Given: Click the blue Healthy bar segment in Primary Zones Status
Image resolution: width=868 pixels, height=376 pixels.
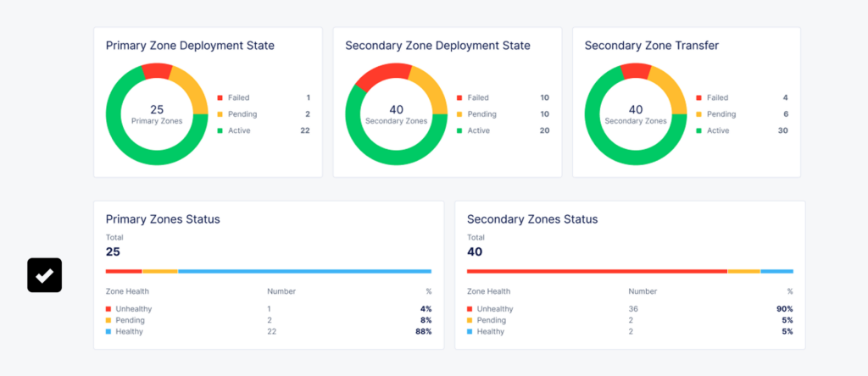Looking at the screenshot, I should (305, 272).
